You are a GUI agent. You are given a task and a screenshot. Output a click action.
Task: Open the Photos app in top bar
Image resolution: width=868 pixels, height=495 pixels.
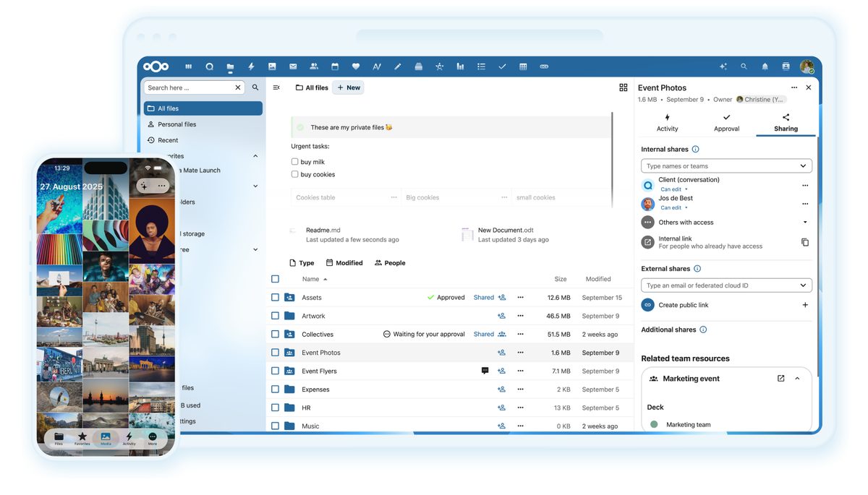[x=272, y=66]
